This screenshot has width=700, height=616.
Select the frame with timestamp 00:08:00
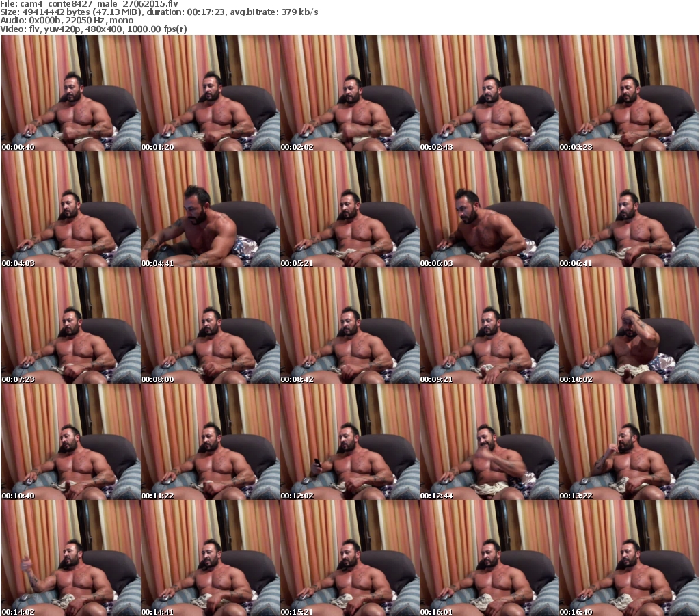(x=211, y=325)
